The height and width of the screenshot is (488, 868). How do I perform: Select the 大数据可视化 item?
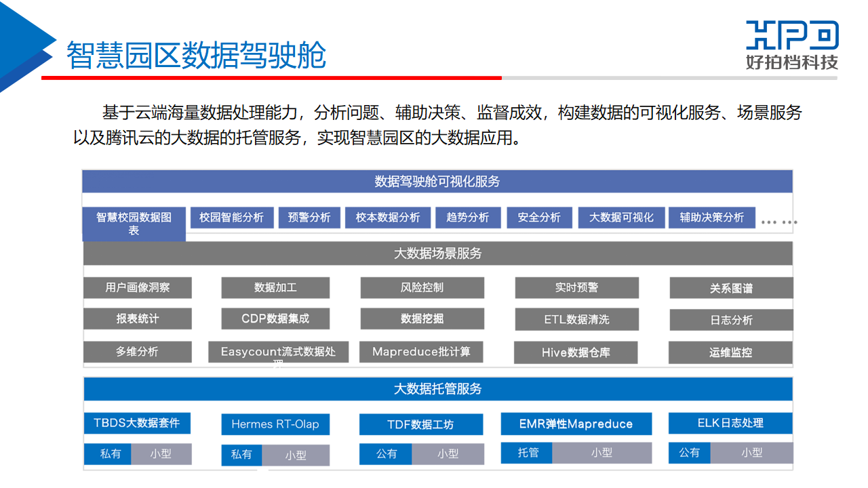pyautogui.click(x=621, y=218)
